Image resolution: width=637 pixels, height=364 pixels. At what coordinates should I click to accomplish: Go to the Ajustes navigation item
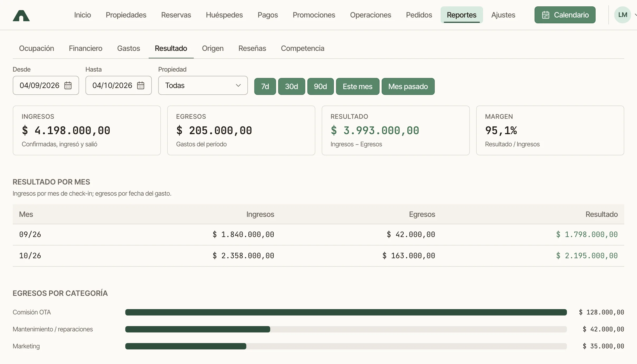click(x=503, y=15)
